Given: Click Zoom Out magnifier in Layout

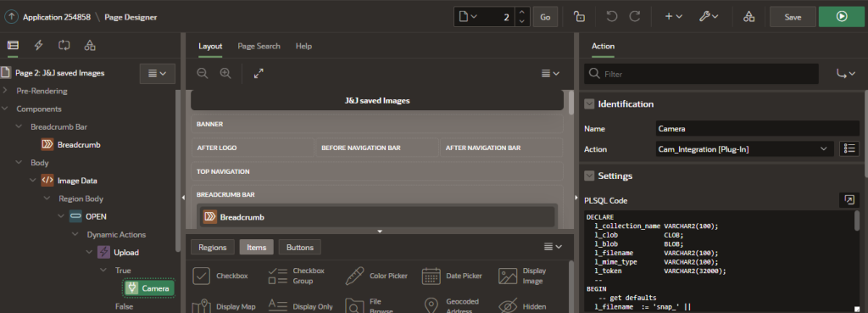Looking at the screenshot, I should tap(203, 73).
